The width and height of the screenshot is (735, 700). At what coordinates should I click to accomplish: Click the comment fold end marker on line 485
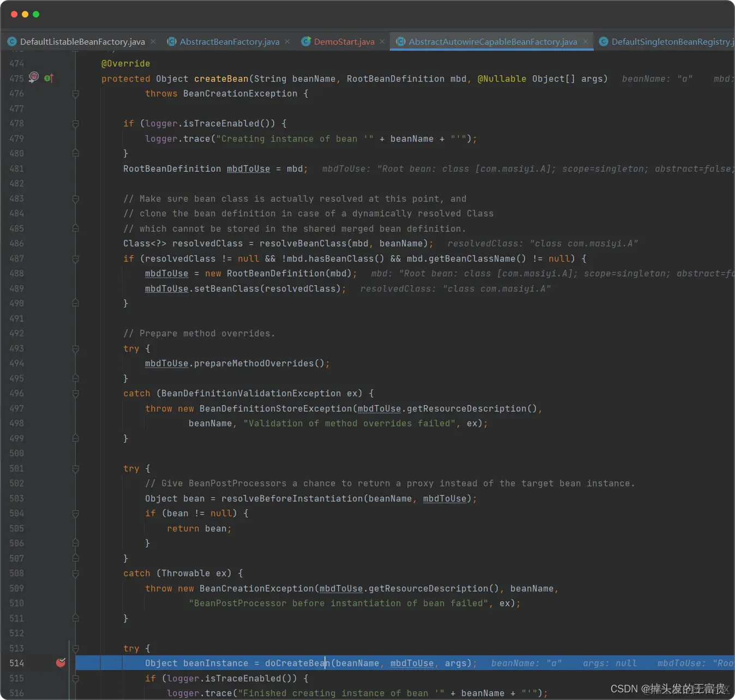(76, 228)
